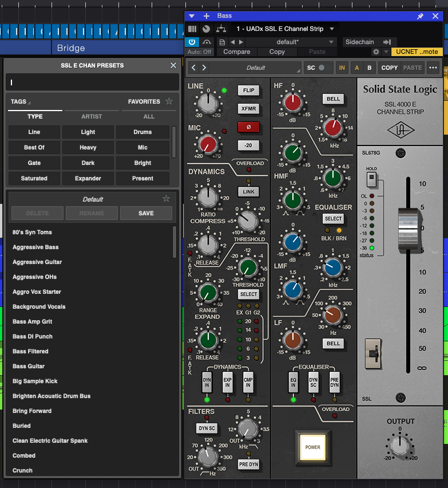Toggle the EXP IN switch

228,382
